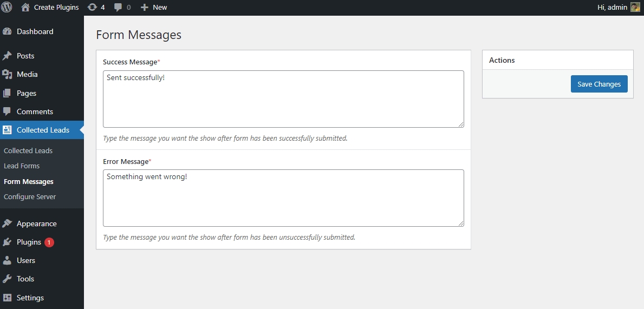Click the Form Messages page heading
Viewport: 644px width, 309px height.
(139, 35)
